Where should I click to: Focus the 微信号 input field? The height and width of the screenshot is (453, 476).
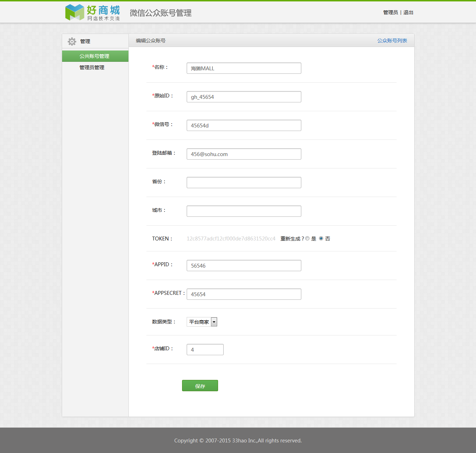[244, 125]
